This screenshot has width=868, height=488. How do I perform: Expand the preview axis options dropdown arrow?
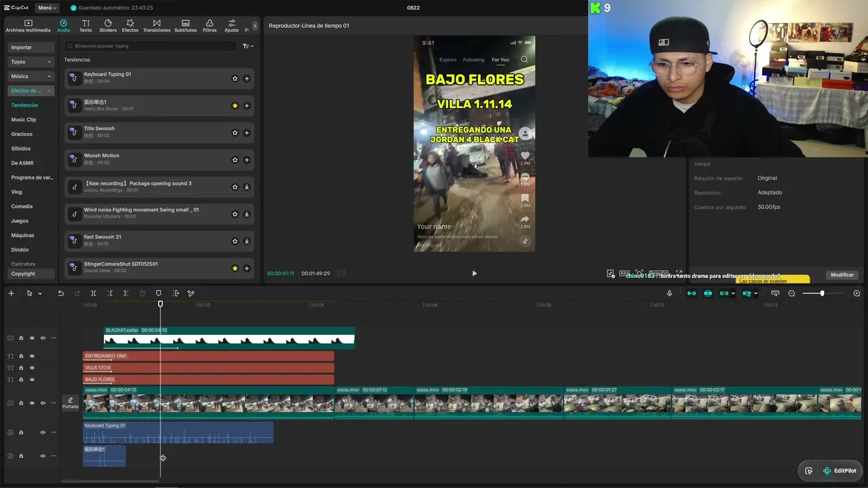click(755, 293)
